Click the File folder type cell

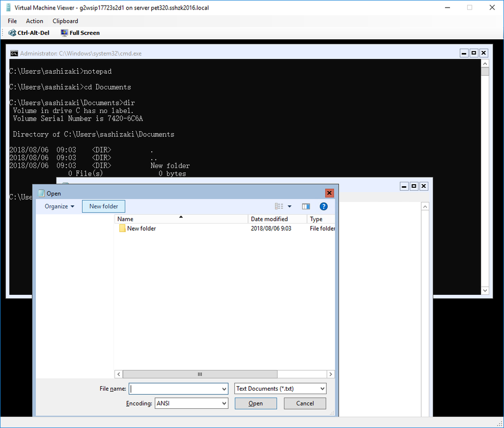coord(322,228)
